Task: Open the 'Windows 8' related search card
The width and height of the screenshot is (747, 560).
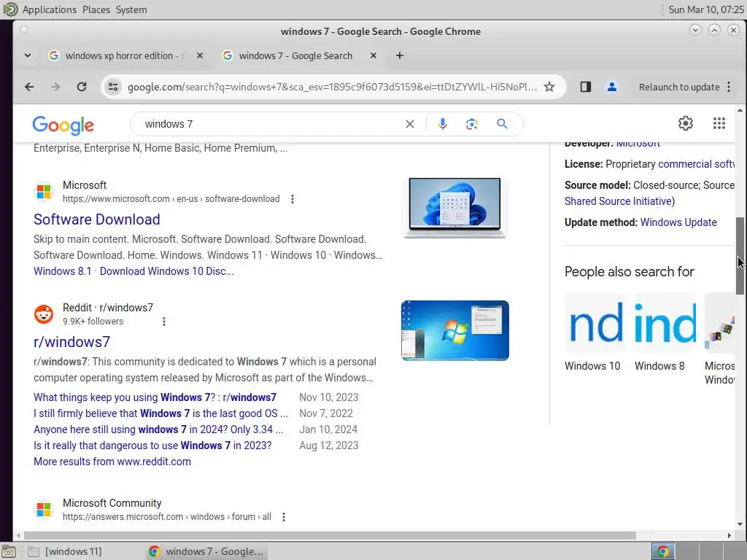Action: click(x=665, y=332)
